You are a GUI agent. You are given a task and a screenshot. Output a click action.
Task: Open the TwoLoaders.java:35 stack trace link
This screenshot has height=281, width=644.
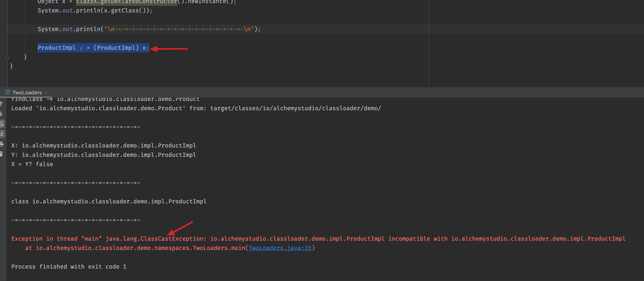pyautogui.click(x=280, y=248)
